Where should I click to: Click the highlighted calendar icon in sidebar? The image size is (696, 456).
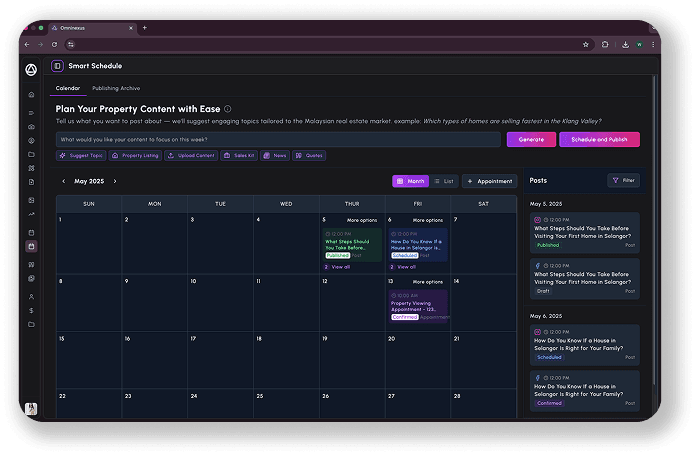point(31,246)
